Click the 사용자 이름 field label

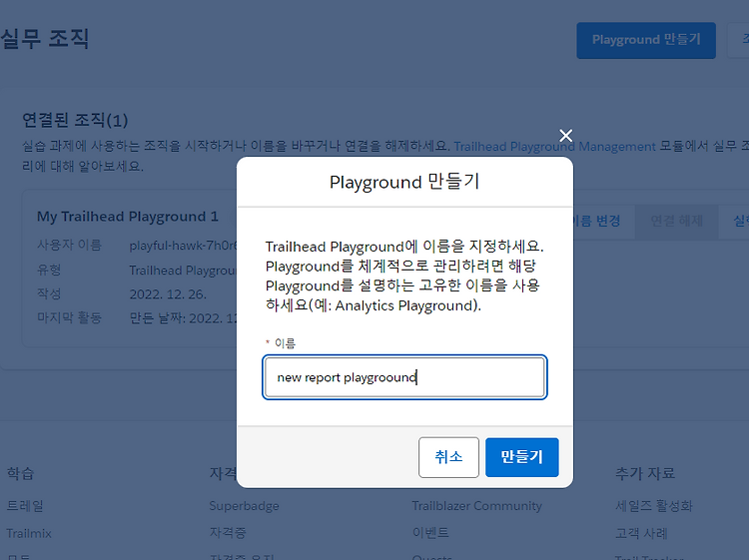(69, 245)
